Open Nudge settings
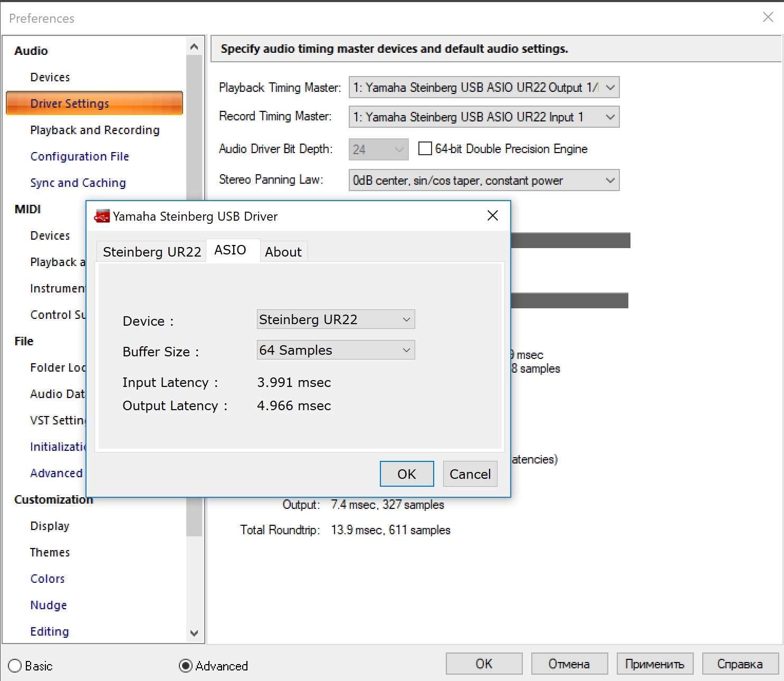Image resolution: width=784 pixels, height=681 pixels. 49,605
